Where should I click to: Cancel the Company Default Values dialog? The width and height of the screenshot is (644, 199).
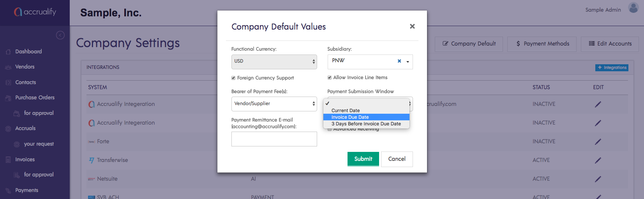pos(397,159)
